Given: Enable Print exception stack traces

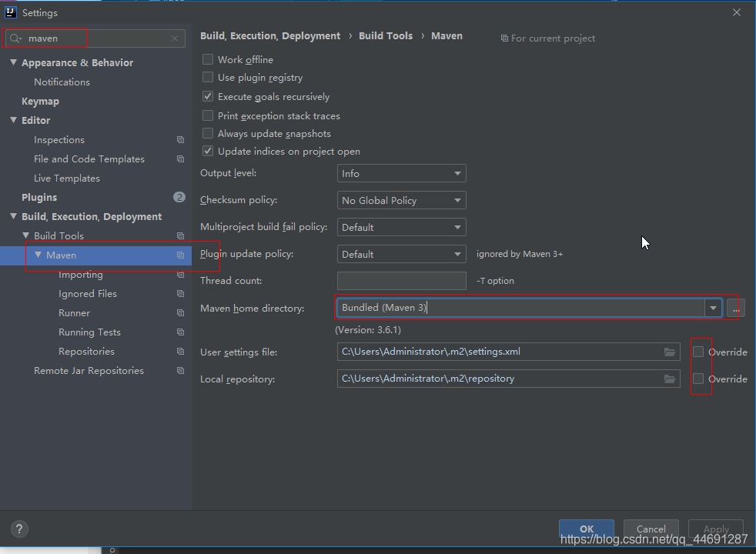Looking at the screenshot, I should click(208, 115).
